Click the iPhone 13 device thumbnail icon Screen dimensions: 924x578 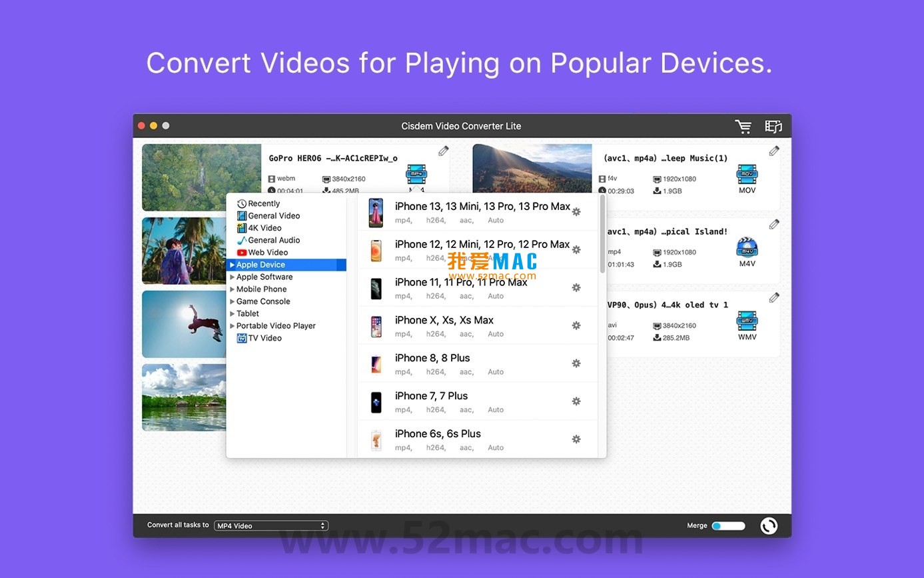(x=376, y=213)
